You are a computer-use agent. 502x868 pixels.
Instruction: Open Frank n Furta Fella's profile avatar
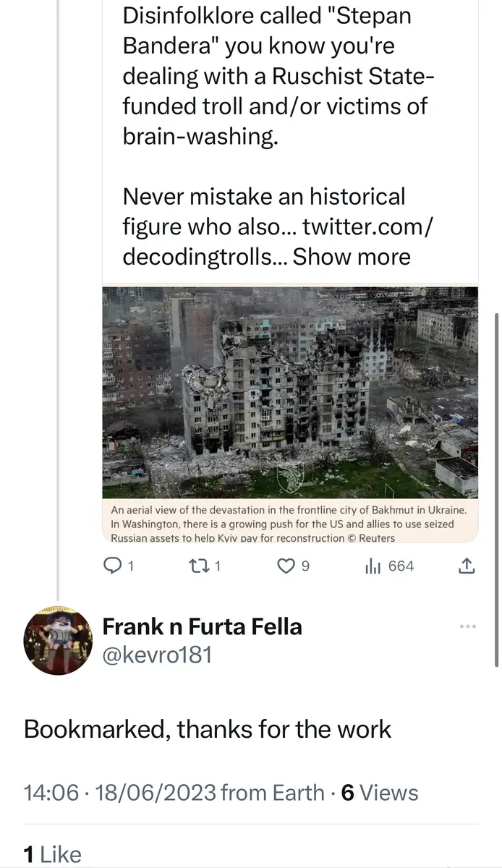(x=58, y=640)
